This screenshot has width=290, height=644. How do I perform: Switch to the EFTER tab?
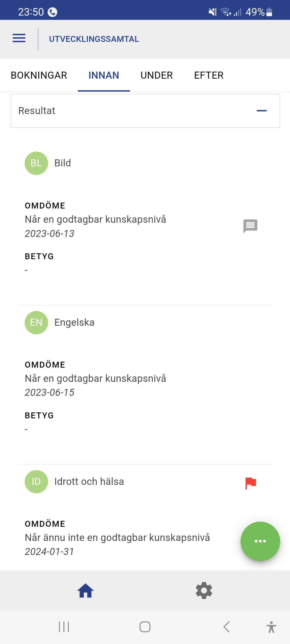point(209,75)
